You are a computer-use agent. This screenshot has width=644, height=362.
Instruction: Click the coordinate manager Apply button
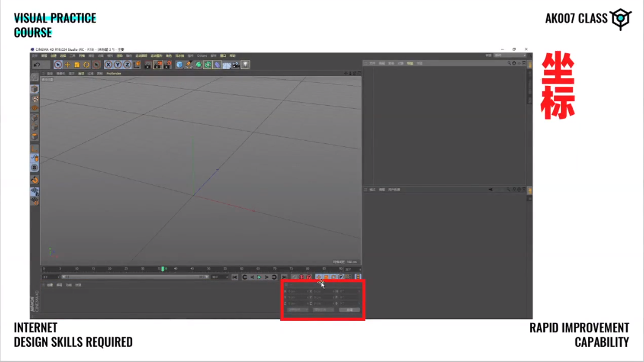pos(350,310)
